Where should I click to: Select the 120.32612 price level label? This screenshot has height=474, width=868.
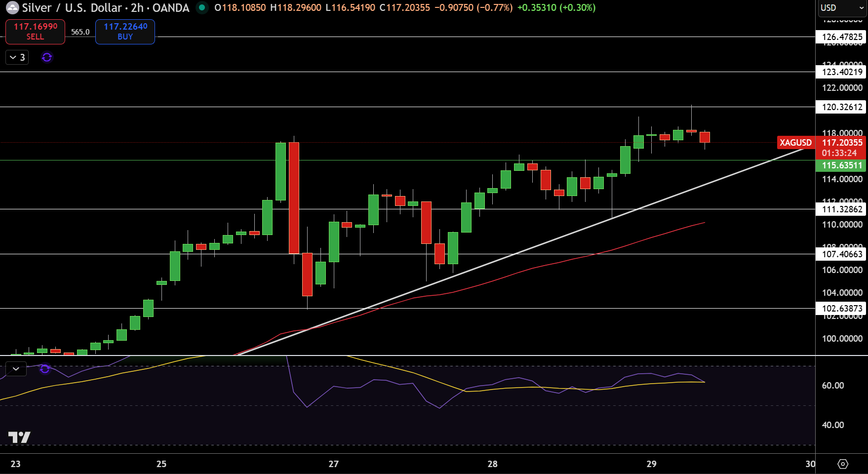click(841, 107)
